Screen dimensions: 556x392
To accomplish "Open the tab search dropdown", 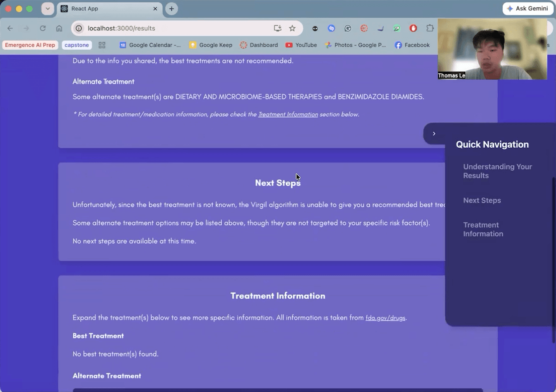I will coord(48,9).
